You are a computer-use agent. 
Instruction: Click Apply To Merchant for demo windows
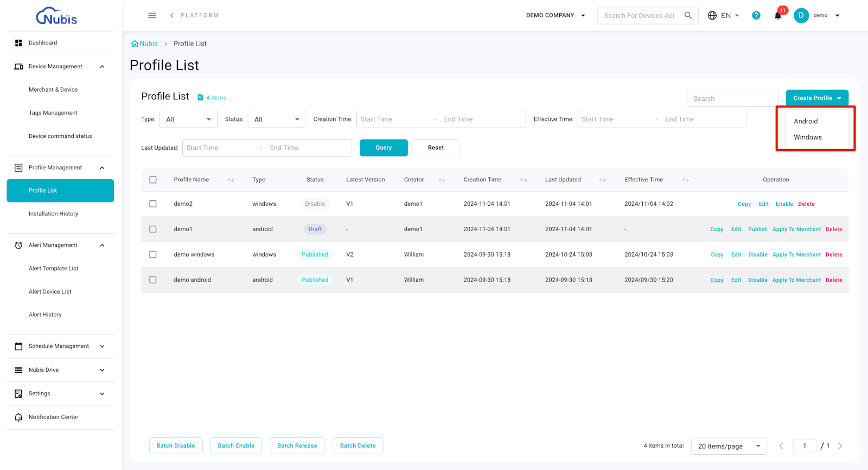pos(796,255)
